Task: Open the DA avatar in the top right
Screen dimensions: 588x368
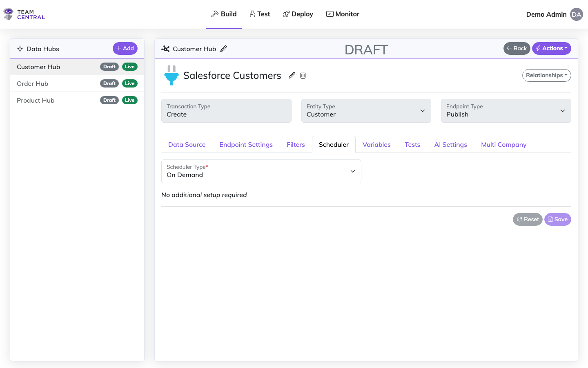Action: pos(576,14)
